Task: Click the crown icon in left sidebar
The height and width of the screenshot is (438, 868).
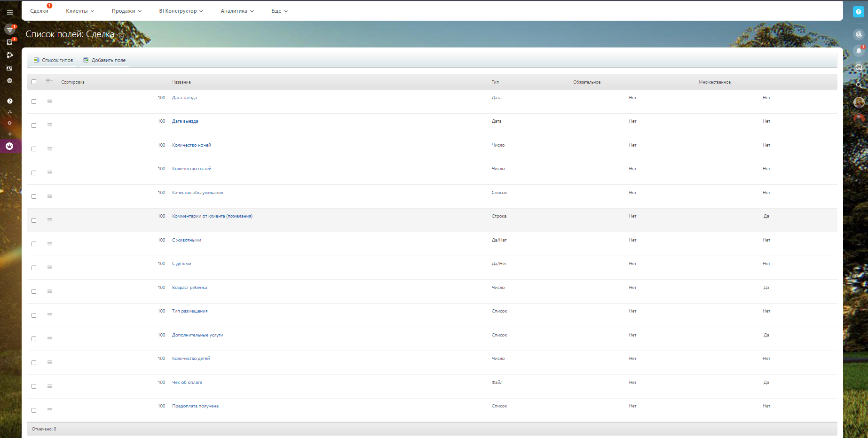Action: click(x=9, y=146)
